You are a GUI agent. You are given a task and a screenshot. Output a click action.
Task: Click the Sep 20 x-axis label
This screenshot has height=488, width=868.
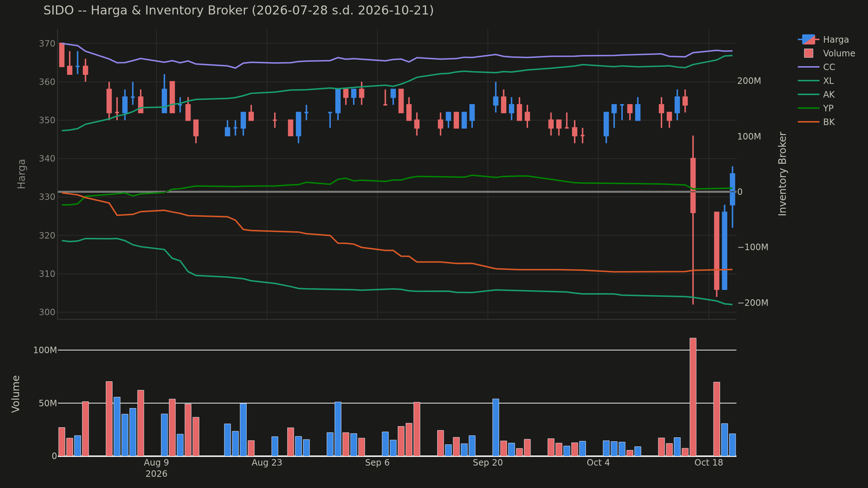pyautogui.click(x=488, y=463)
